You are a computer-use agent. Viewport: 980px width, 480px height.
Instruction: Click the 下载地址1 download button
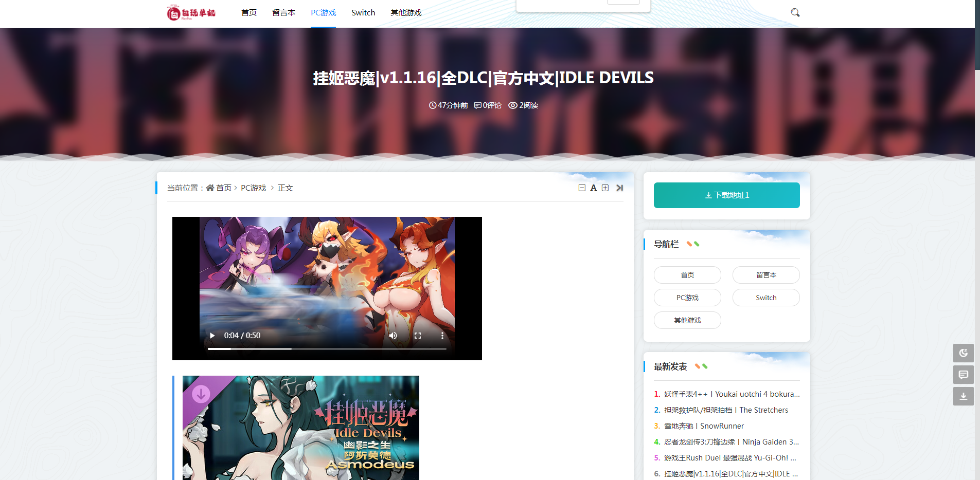click(726, 195)
